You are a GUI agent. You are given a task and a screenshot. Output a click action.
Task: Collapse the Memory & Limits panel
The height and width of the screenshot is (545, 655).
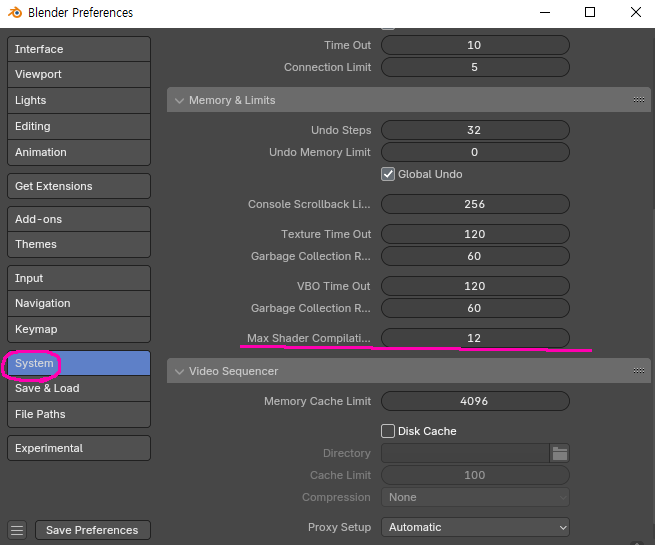[x=179, y=100]
